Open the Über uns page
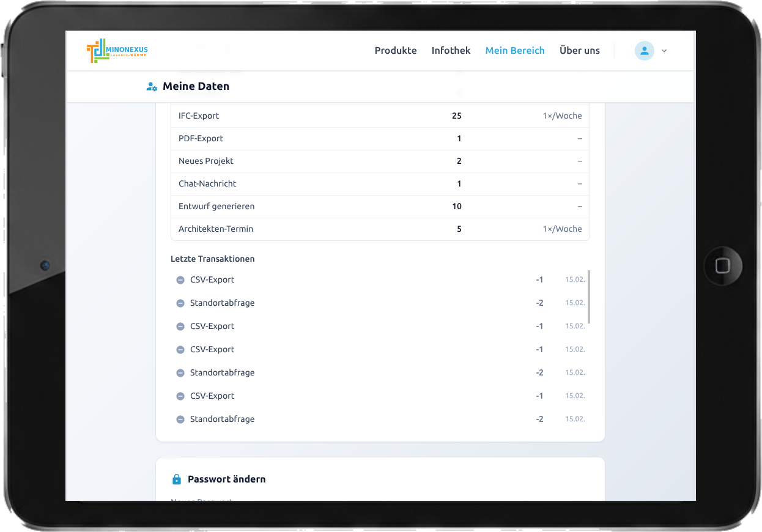 [579, 51]
